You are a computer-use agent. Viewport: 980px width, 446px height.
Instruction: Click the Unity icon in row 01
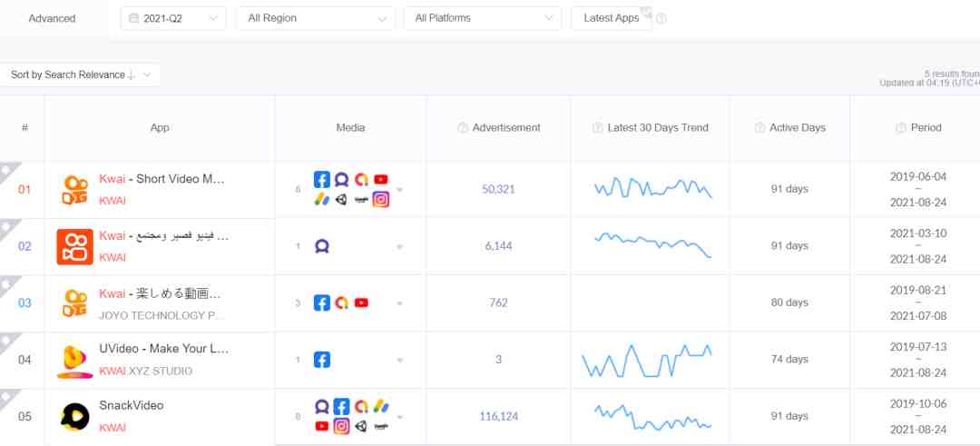(x=341, y=200)
